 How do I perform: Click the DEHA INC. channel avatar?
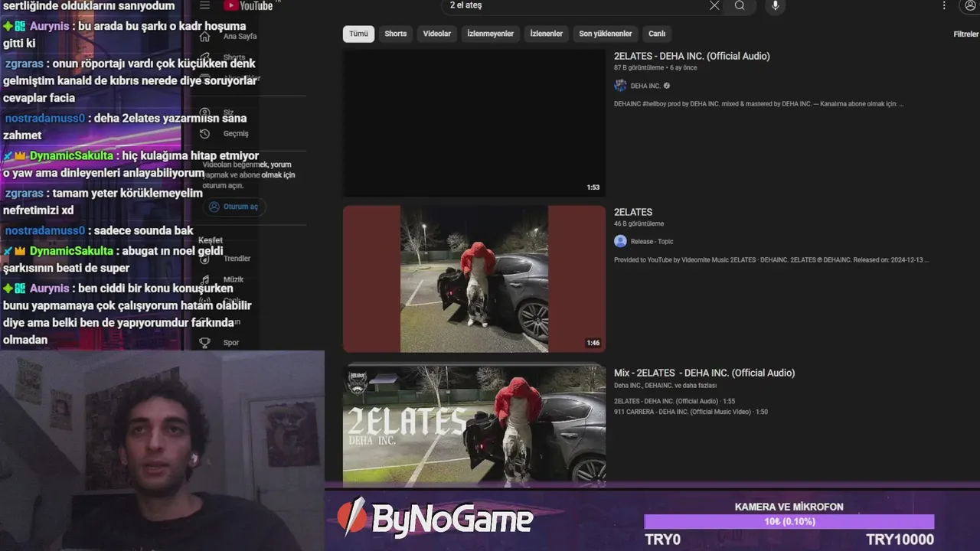620,86
